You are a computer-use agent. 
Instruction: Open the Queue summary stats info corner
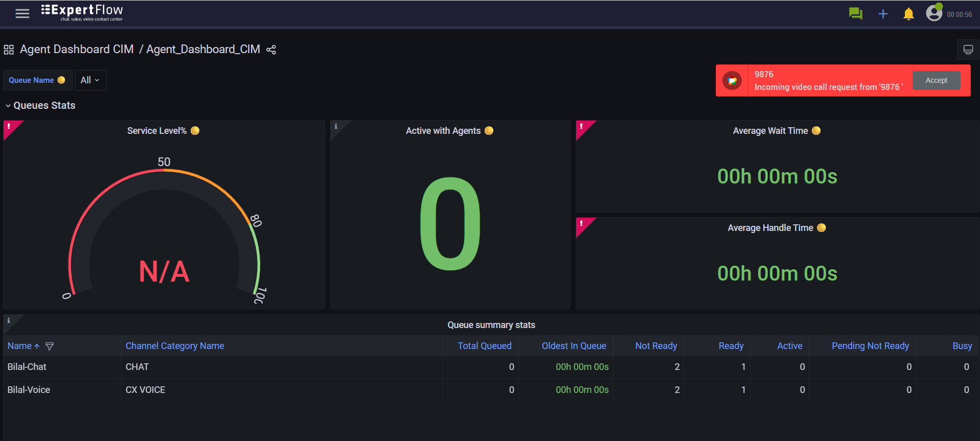click(x=9, y=320)
